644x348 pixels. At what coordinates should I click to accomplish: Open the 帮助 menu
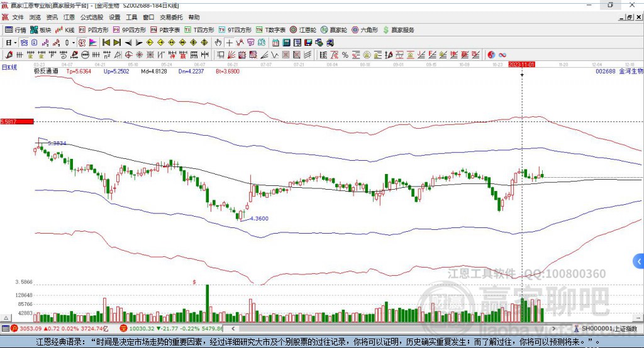[x=194, y=17]
